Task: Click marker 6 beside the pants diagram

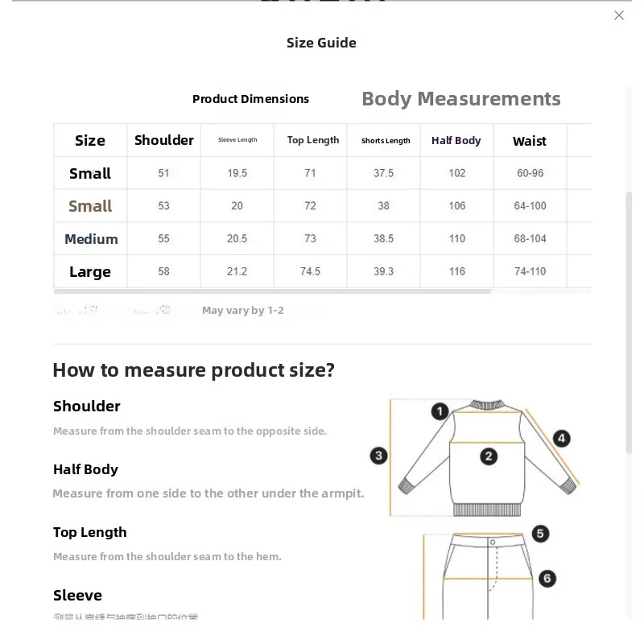Action: 547,578
